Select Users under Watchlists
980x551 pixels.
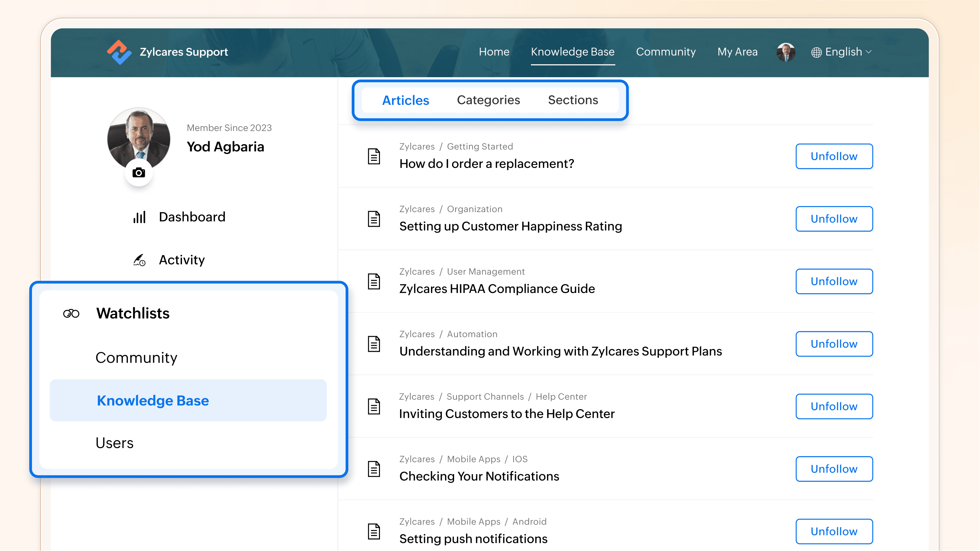tap(115, 443)
